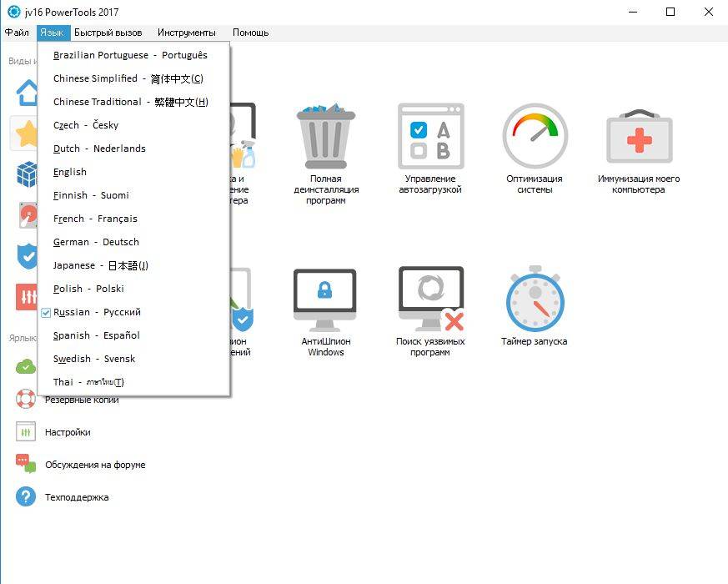Select Chinese Traditional language
The height and width of the screenshot is (584, 728).
coord(133,102)
